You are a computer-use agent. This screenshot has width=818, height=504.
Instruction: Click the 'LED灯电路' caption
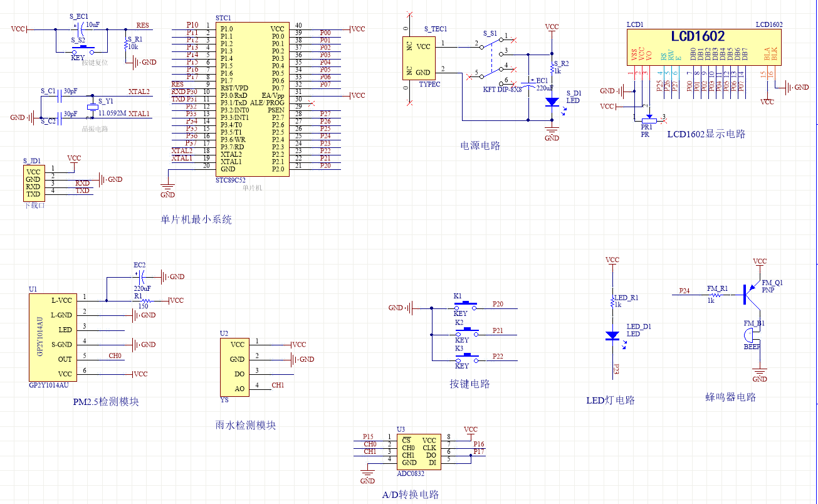pos(611,400)
